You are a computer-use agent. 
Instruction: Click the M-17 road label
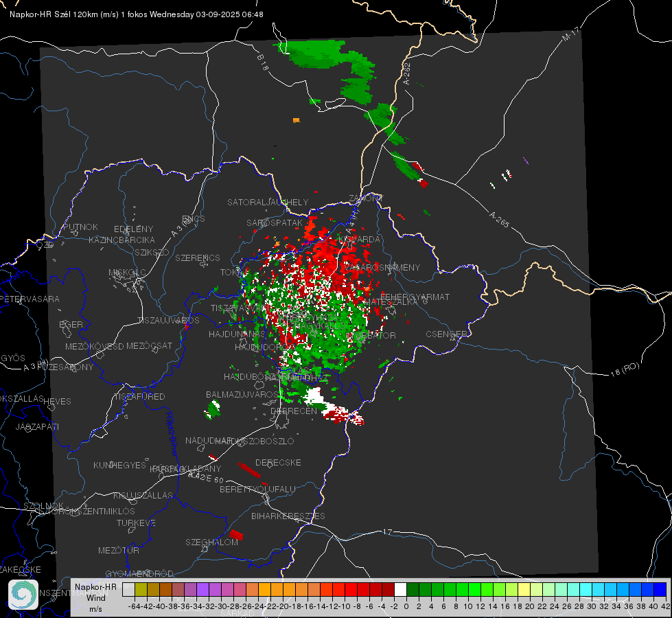pos(571,34)
